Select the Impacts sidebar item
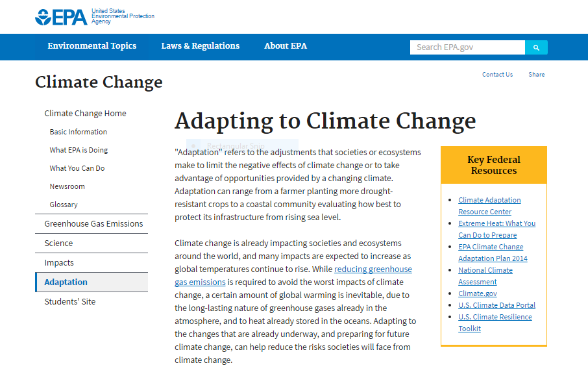The width and height of the screenshot is (588, 374). pyautogui.click(x=59, y=263)
